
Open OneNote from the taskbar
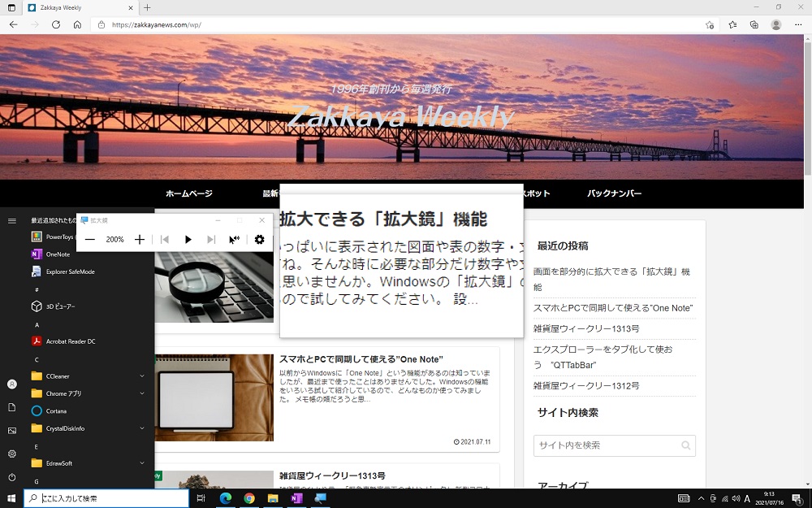pos(296,498)
